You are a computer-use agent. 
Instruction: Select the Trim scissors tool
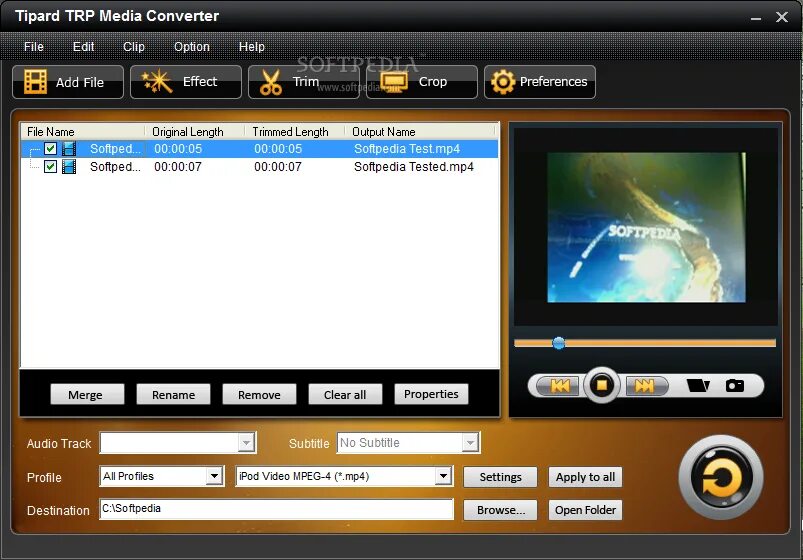pyautogui.click(x=304, y=81)
